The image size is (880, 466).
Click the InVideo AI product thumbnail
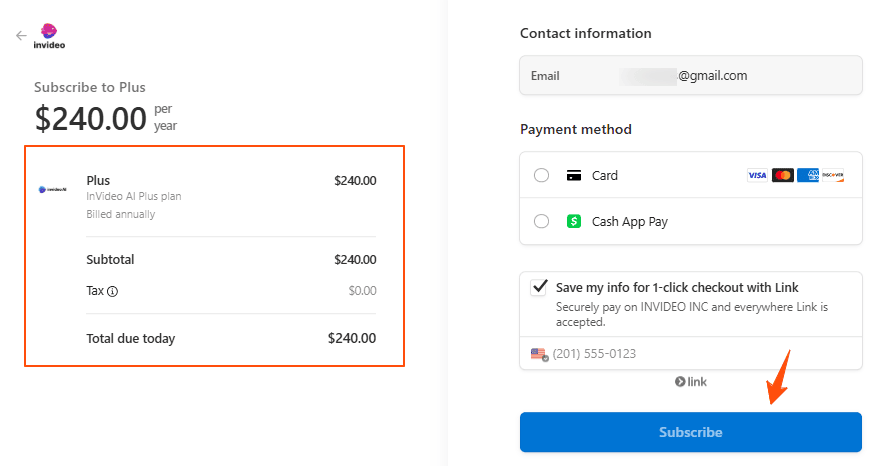click(x=53, y=189)
